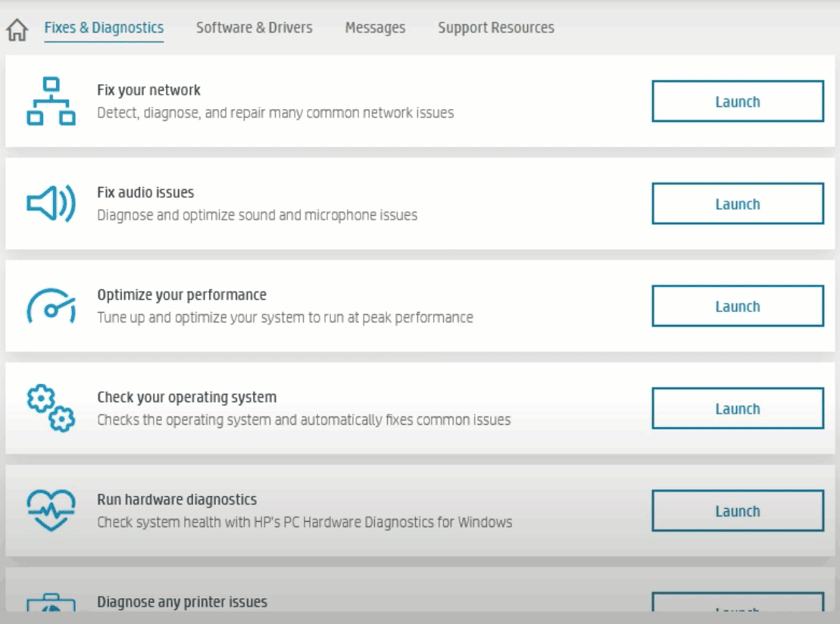Open the Messages tab
The height and width of the screenshot is (624, 840).
click(x=375, y=28)
